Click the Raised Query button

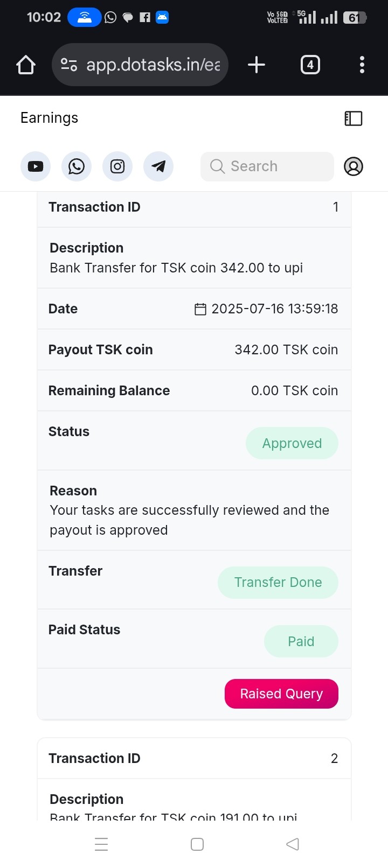pyautogui.click(x=281, y=694)
